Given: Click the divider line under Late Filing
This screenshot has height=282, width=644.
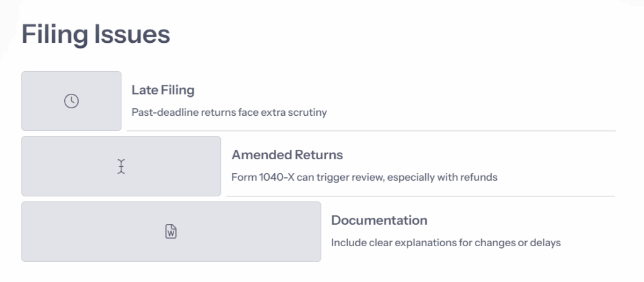Looking at the screenshot, I should click(371, 131).
